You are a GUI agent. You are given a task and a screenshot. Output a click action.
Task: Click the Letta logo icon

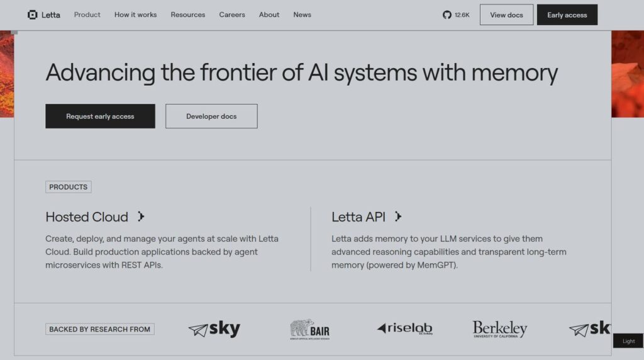(x=33, y=15)
